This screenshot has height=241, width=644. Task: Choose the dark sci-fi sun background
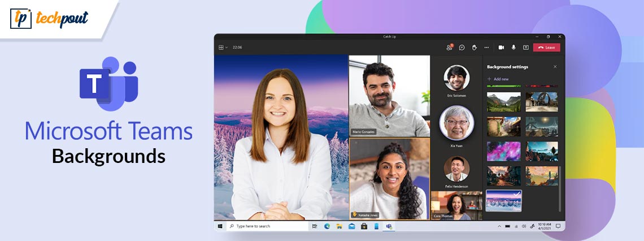click(x=542, y=127)
